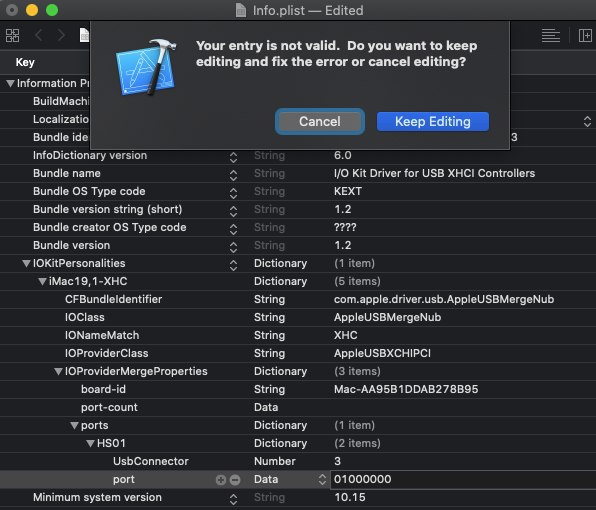This screenshot has width=596, height=510.
Task: Click the ???? value cell
Action: pyautogui.click(x=345, y=227)
